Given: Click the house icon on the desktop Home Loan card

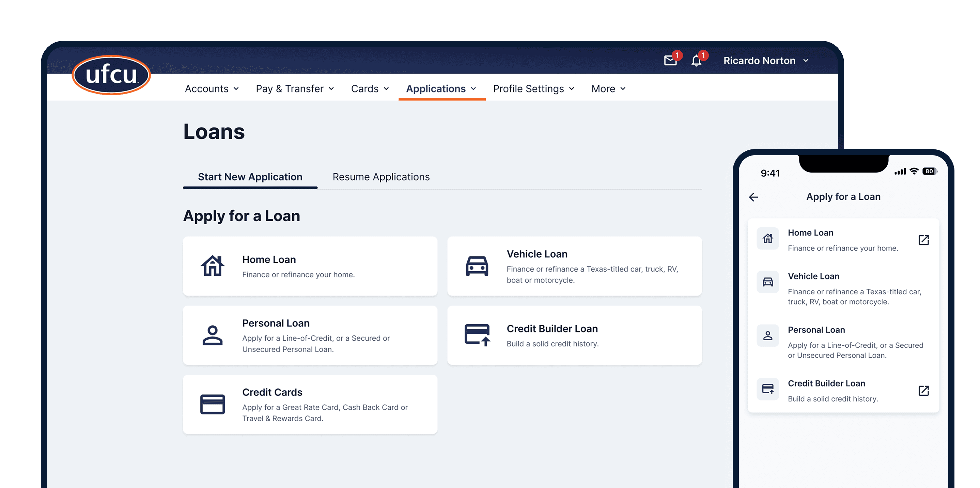Looking at the screenshot, I should click(x=212, y=266).
